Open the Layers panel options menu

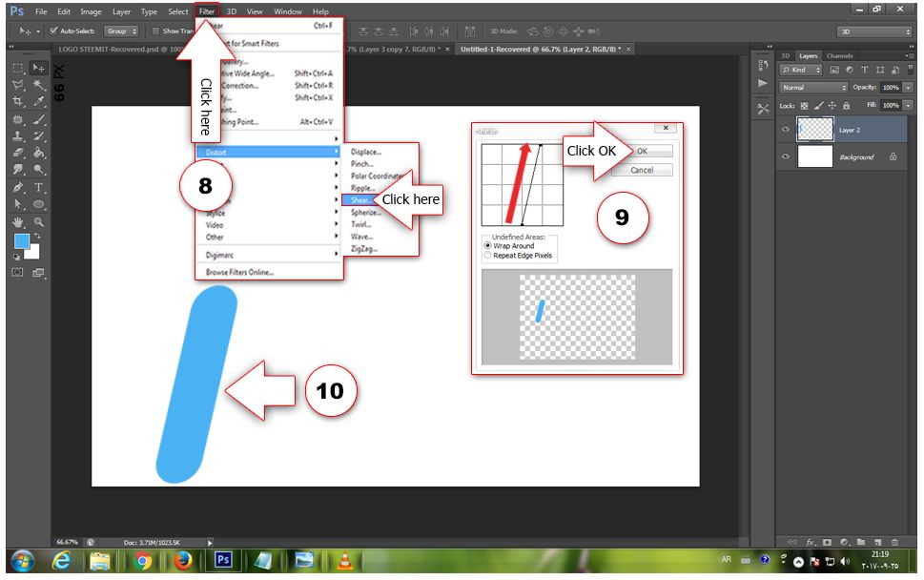click(x=910, y=55)
